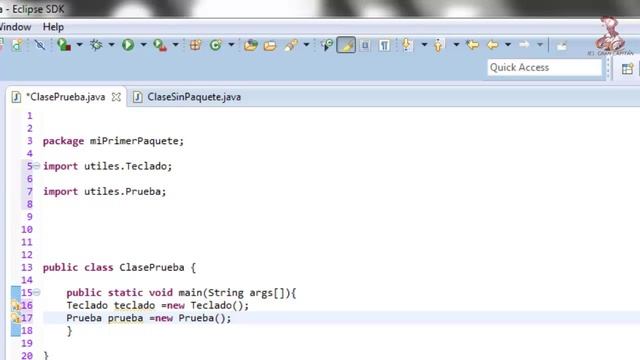The width and height of the screenshot is (640, 360).
Task: Click the New Java Class icon
Action: [216, 45]
